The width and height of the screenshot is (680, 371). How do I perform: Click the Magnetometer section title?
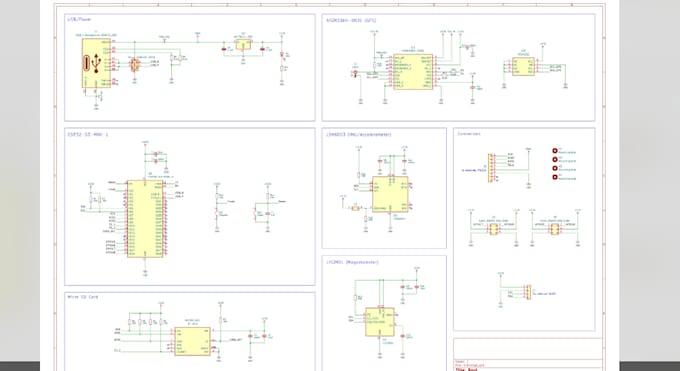click(x=352, y=262)
